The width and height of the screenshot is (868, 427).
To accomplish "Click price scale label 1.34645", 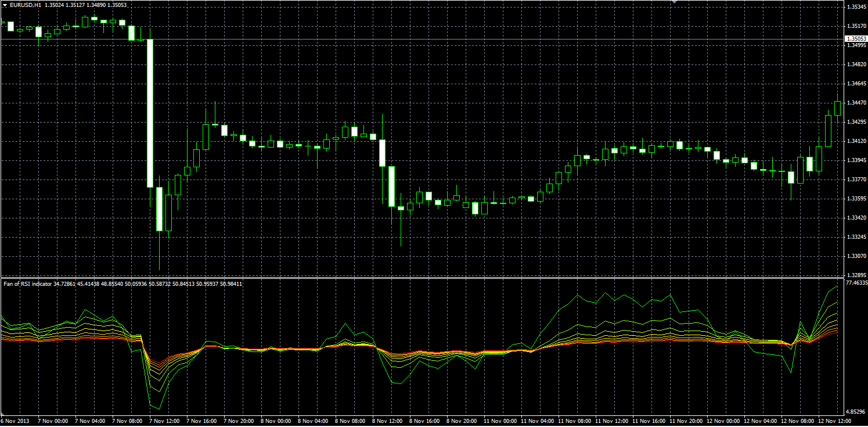I will (x=857, y=84).
